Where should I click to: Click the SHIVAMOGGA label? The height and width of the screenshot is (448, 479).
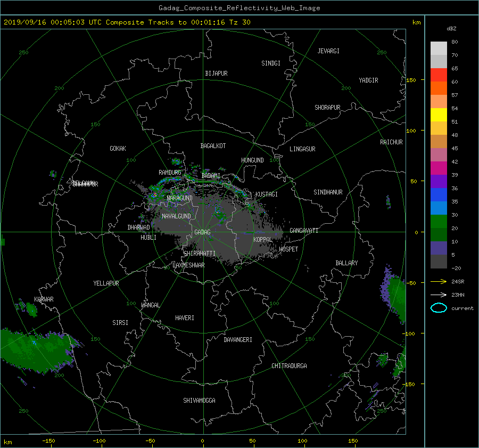coord(199,401)
